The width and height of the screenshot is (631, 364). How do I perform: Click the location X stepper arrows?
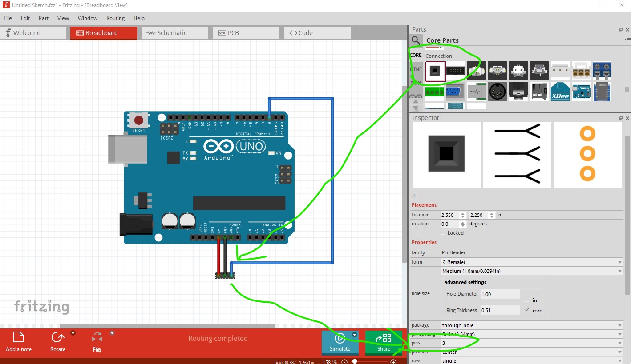click(x=463, y=215)
